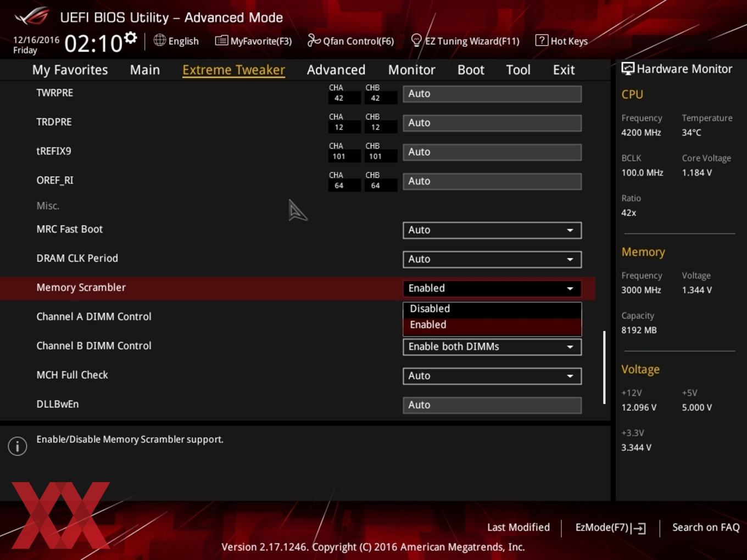Image resolution: width=747 pixels, height=560 pixels.
Task: Click the ROG logo icon
Action: (32, 16)
